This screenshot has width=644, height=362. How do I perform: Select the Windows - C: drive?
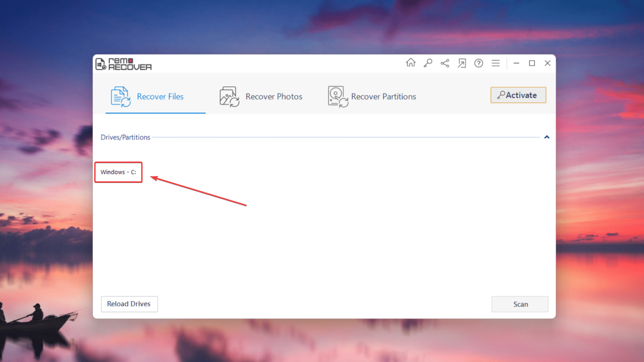118,172
